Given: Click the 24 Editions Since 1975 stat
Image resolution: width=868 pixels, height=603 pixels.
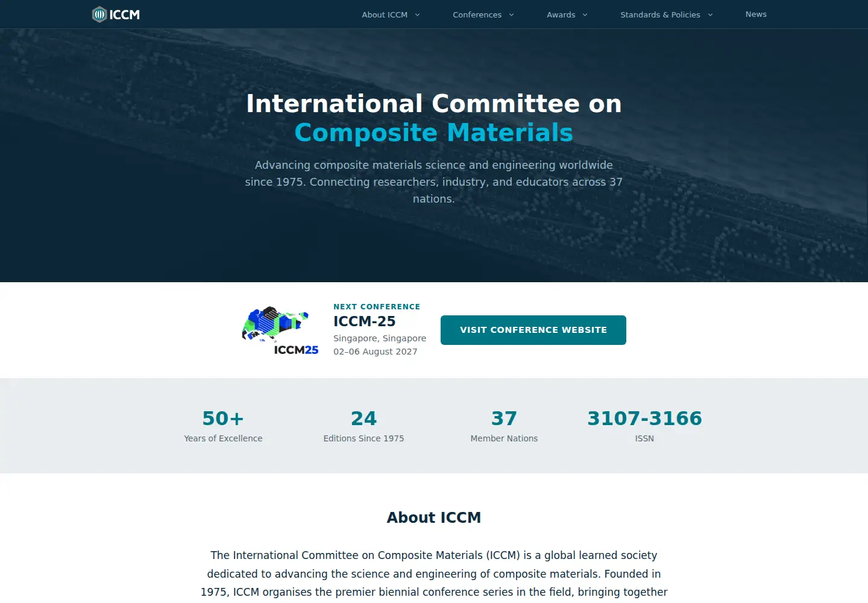Looking at the screenshot, I should pyautogui.click(x=363, y=426).
